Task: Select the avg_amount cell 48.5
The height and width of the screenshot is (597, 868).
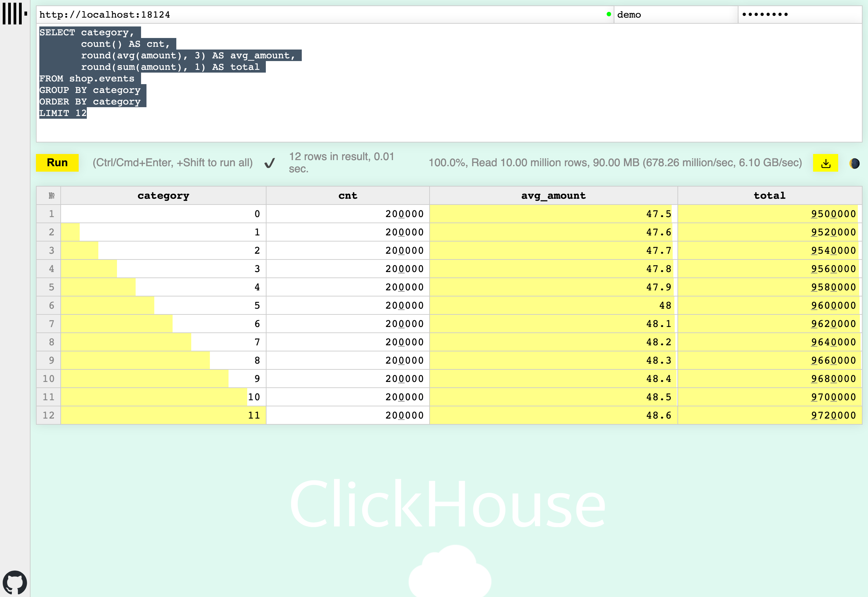Action: coord(554,397)
